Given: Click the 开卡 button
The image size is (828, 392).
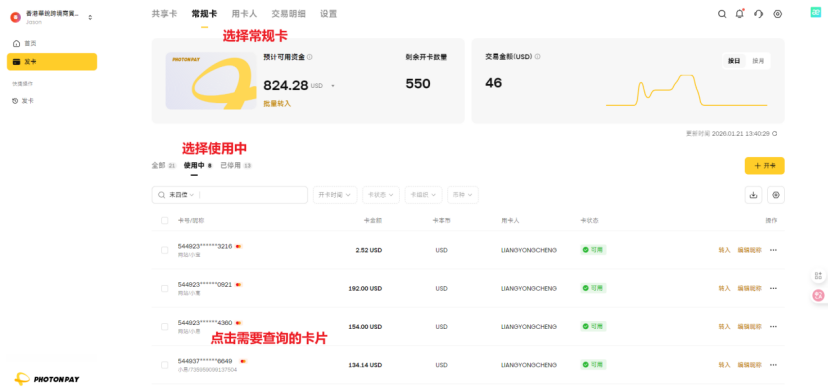Looking at the screenshot, I should click(x=765, y=166).
